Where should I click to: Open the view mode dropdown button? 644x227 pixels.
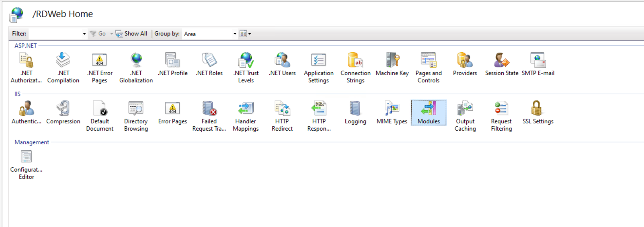[x=245, y=34]
